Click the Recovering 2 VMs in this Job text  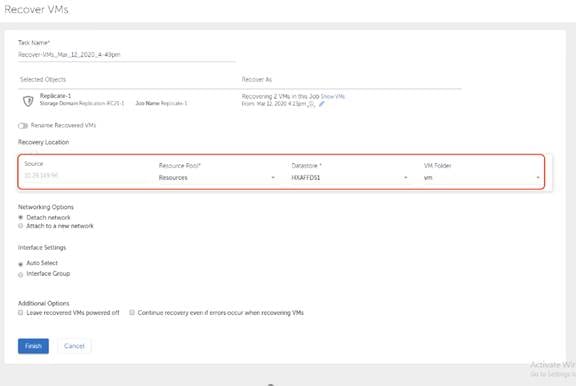(x=280, y=96)
